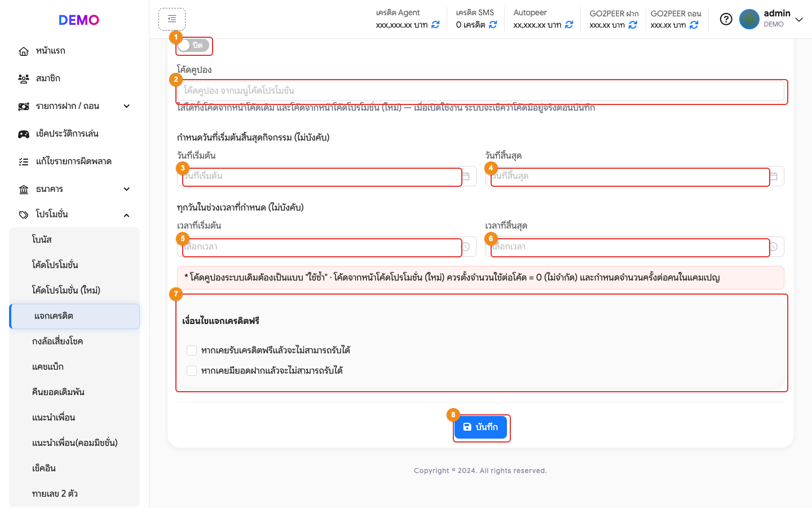Screen dimensions: 812x508
Task: Refresh the เครดิต SMS balance
Action: [493, 25]
